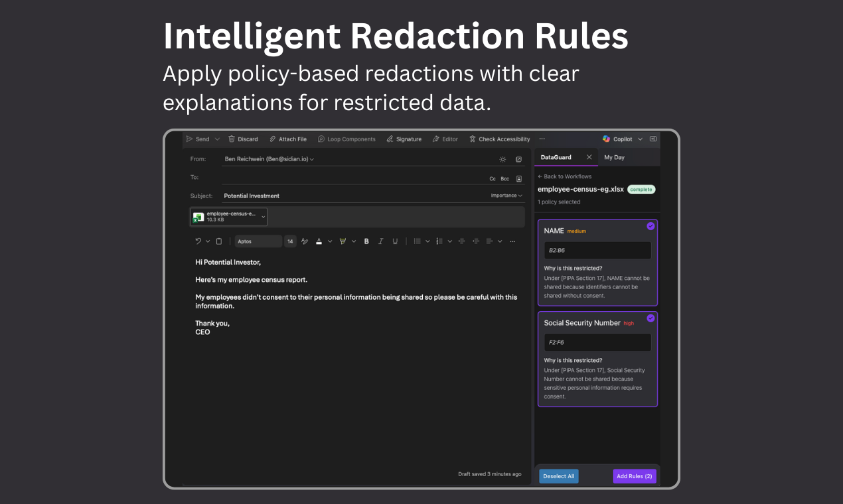Switch to the My Day tab
This screenshot has width=843, height=504.
[613, 157]
